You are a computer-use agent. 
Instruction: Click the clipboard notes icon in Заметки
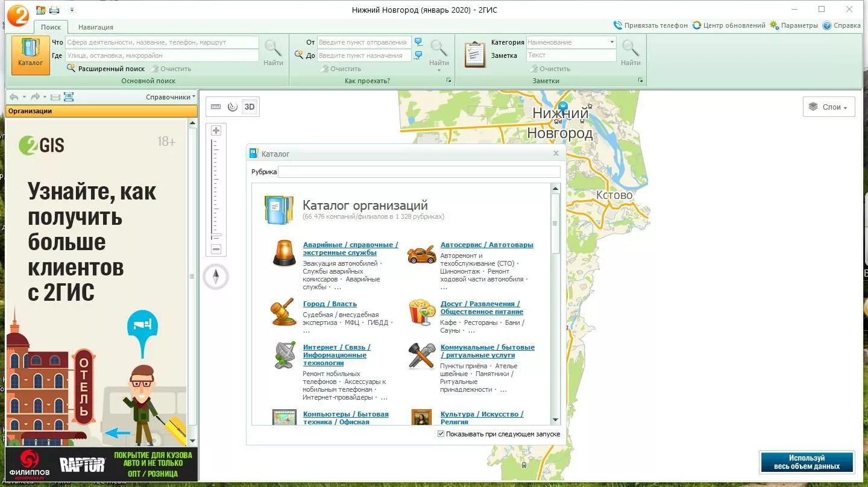click(x=475, y=54)
